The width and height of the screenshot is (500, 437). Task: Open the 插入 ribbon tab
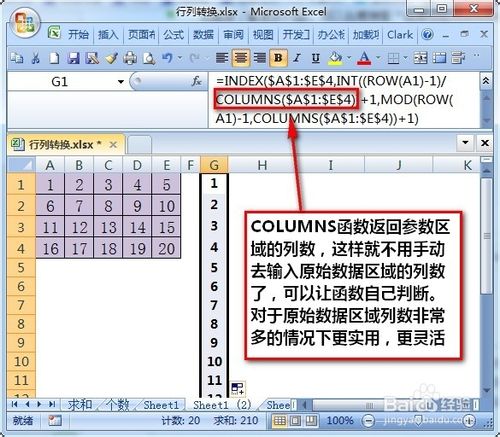pyautogui.click(x=108, y=34)
